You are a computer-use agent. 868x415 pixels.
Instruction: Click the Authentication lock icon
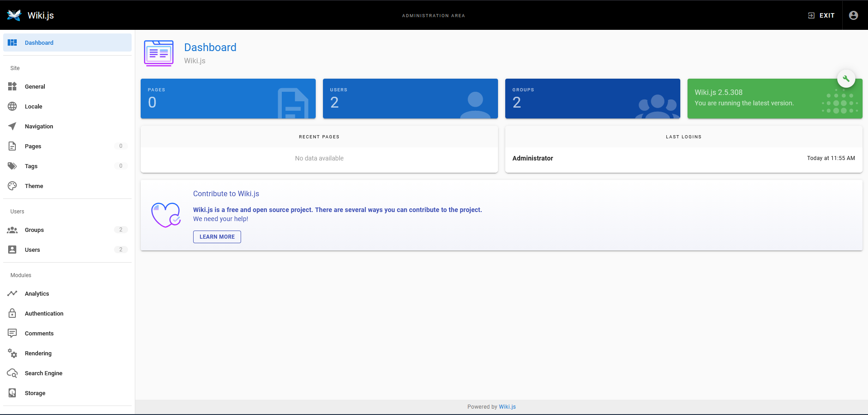point(12,314)
